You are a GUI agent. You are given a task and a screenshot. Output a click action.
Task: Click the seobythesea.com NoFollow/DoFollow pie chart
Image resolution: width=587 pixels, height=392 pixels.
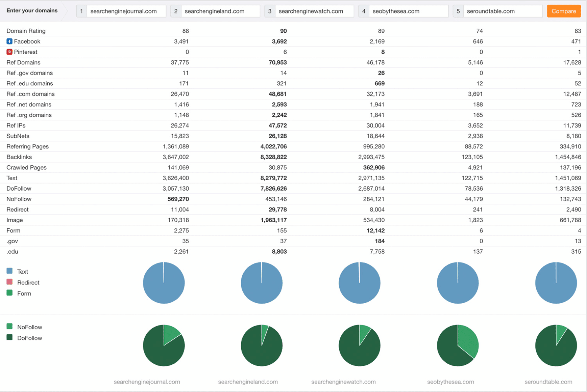[458, 345]
